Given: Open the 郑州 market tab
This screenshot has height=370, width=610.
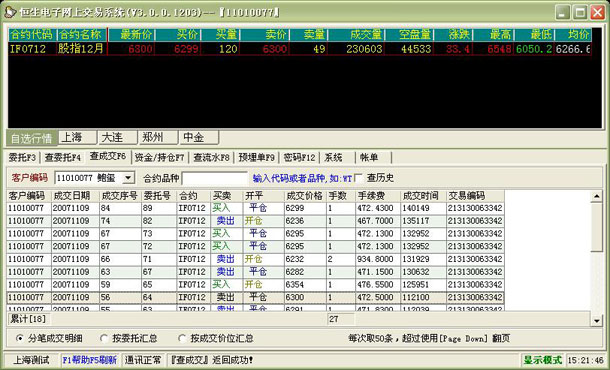Looking at the screenshot, I should pos(158,137).
